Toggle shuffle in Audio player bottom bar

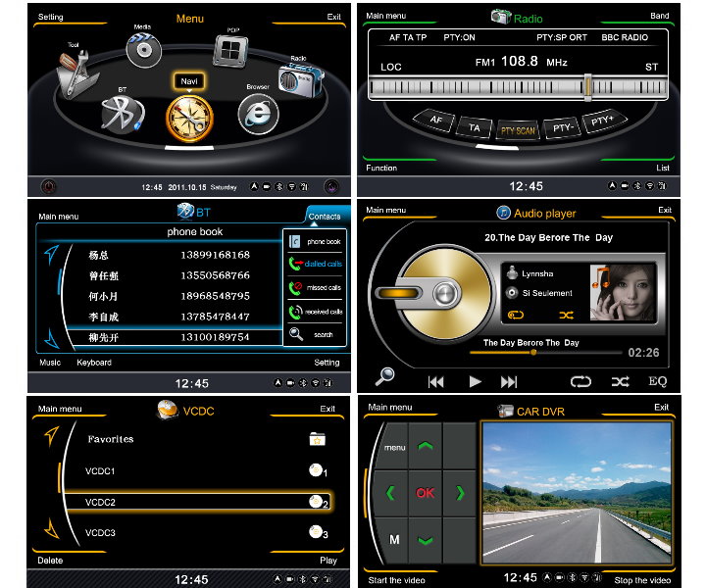620,381
